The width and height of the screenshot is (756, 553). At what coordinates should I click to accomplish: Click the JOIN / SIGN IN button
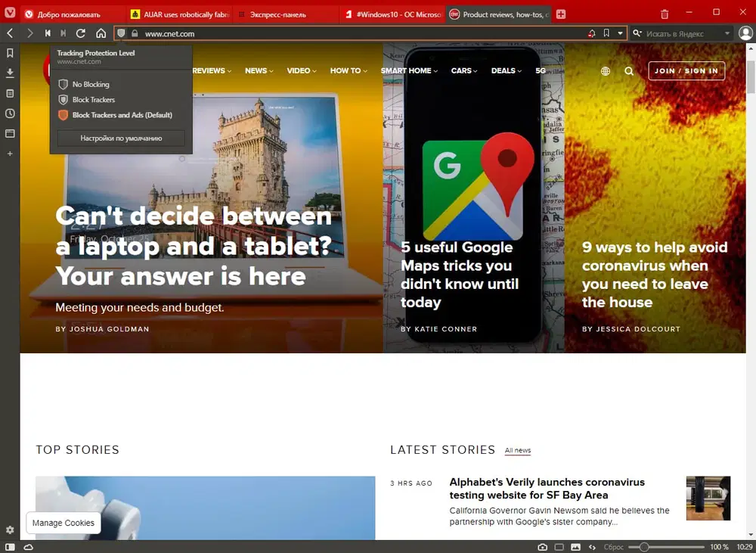point(686,70)
